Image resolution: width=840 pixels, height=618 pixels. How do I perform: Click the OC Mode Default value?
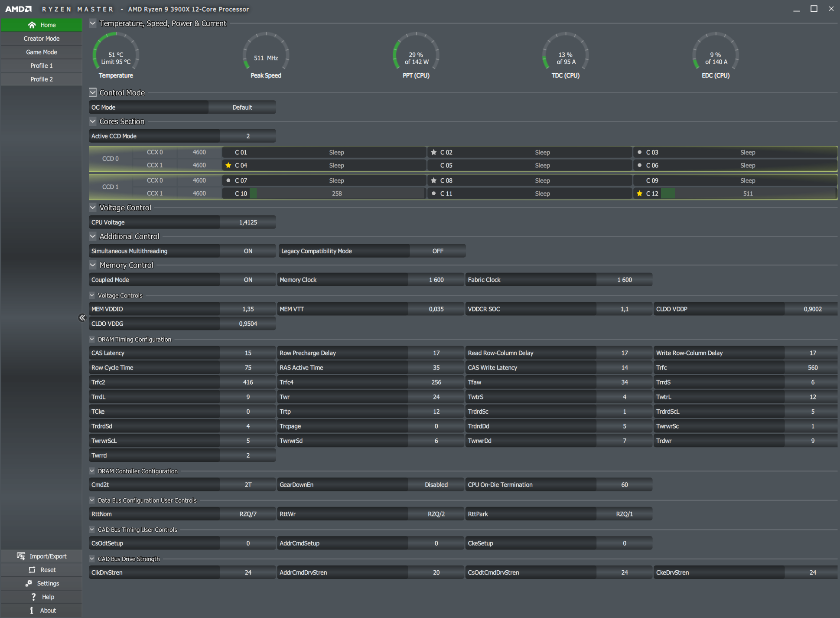coord(242,107)
